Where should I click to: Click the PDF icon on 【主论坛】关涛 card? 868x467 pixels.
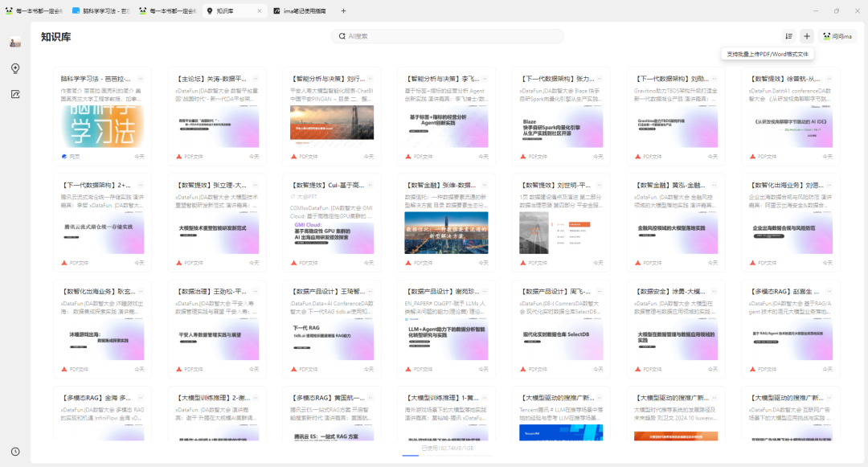point(178,157)
